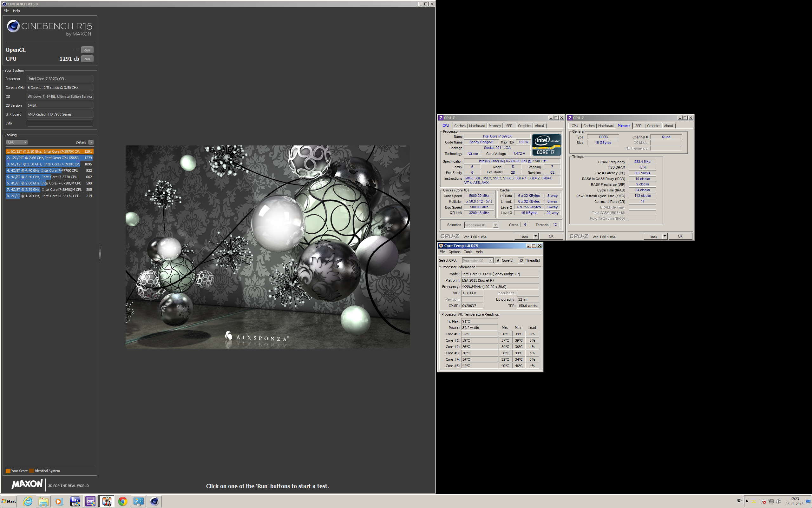The width and height of the screenshot is (812, 508).
Task: Click the rendered AIXSPONZA scene image
Action: (x=267, y=247)
